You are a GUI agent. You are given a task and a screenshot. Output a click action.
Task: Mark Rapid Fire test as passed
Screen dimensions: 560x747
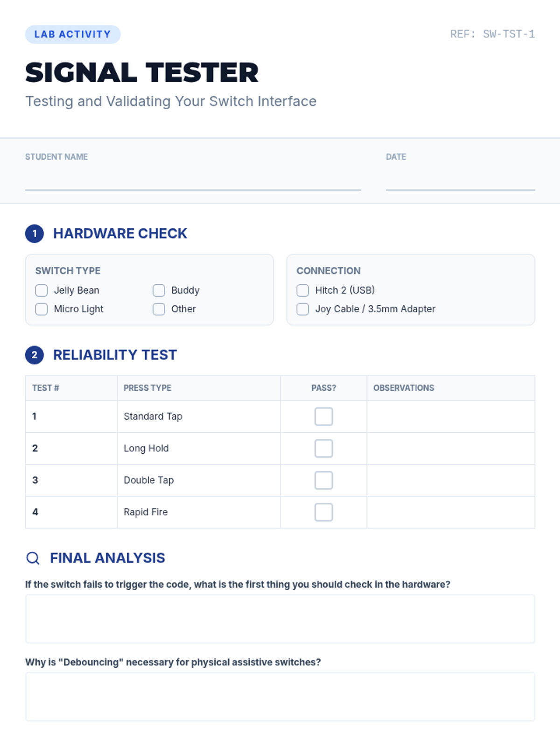[323, 512]
